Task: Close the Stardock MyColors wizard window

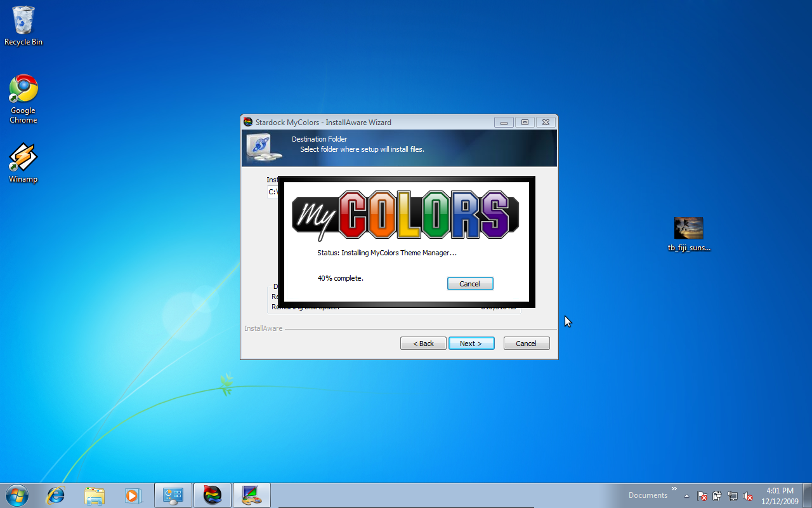Action: (x=546, y=123)
